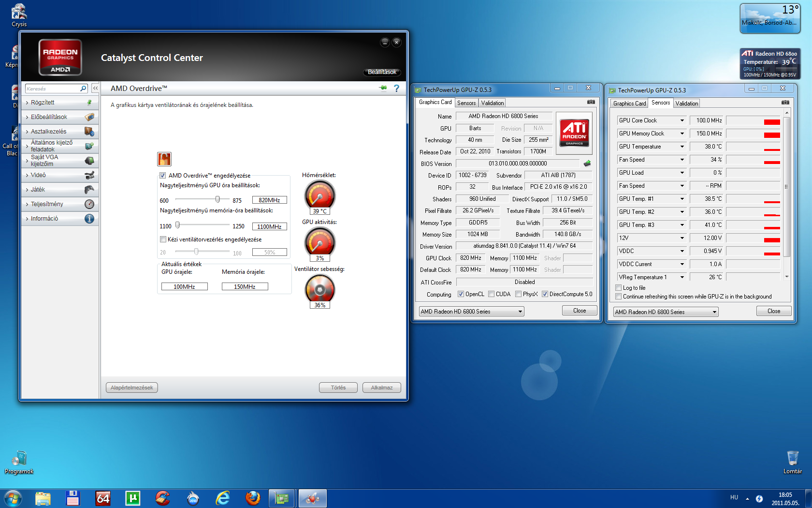Enable Kézi ventilátorvezérlés checkbox

(163, 239)
